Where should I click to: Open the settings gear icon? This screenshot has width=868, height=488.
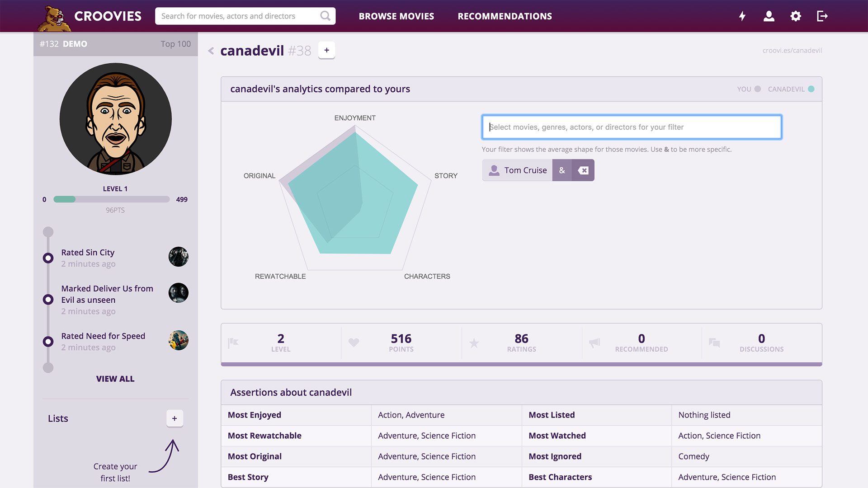pyautogui.click(x=796, y=16)
